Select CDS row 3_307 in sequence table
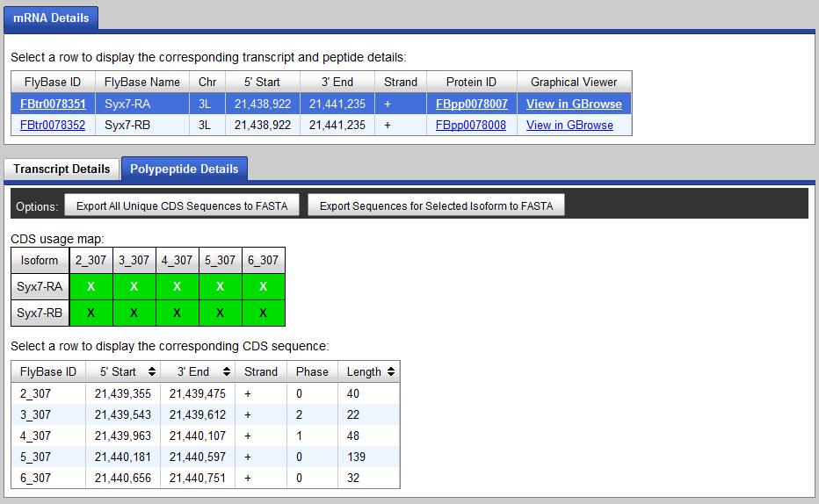The width and height of the screenshot is (819, 504). coord(206,414)
